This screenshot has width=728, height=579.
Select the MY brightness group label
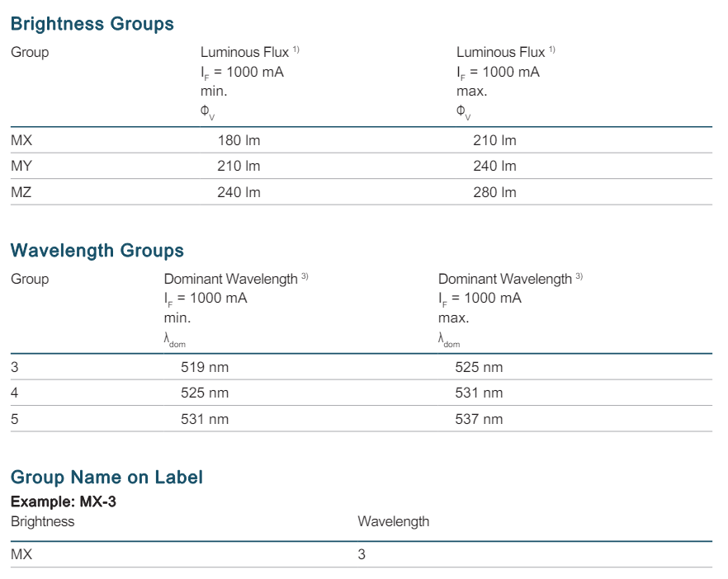pos(21,167)
